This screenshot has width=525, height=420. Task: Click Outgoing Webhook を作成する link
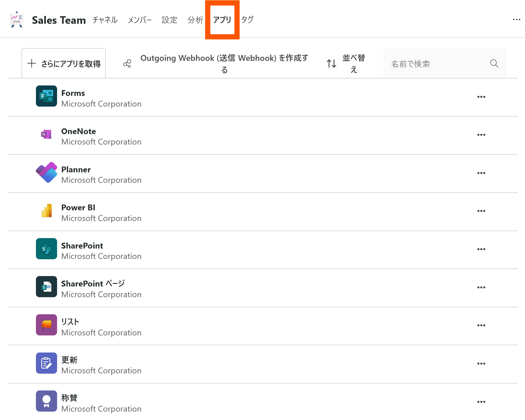pyautogui.click(x=224, y=63)
